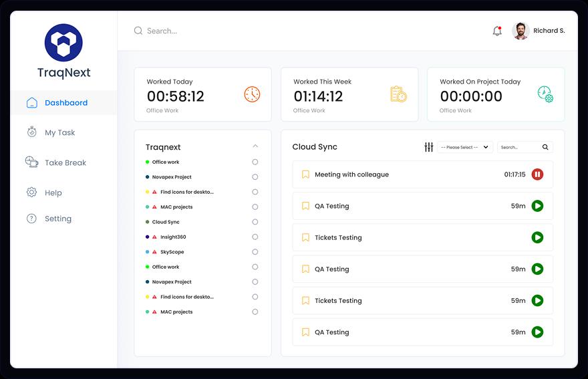Click the Tickets Testing play button without duration
The width and height of the screenshot is (588, 379).
(537, 237)
